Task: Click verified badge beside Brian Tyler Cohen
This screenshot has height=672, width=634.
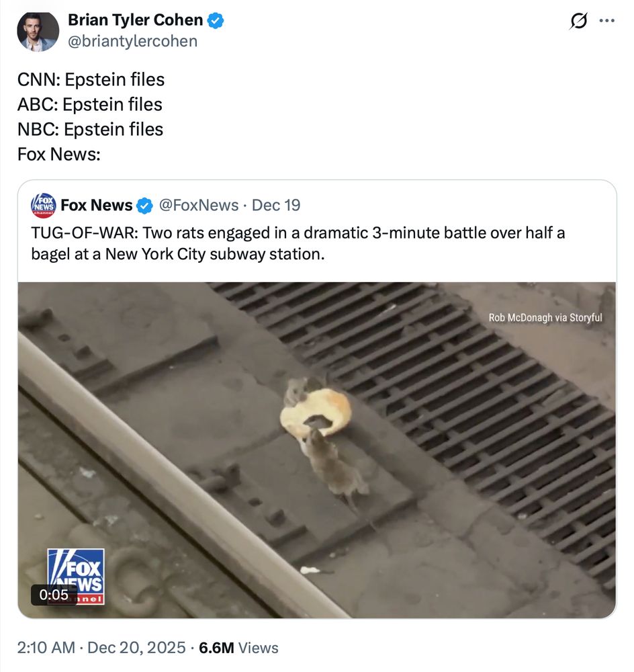Action: pyautogui.click(x=216, y=22)
